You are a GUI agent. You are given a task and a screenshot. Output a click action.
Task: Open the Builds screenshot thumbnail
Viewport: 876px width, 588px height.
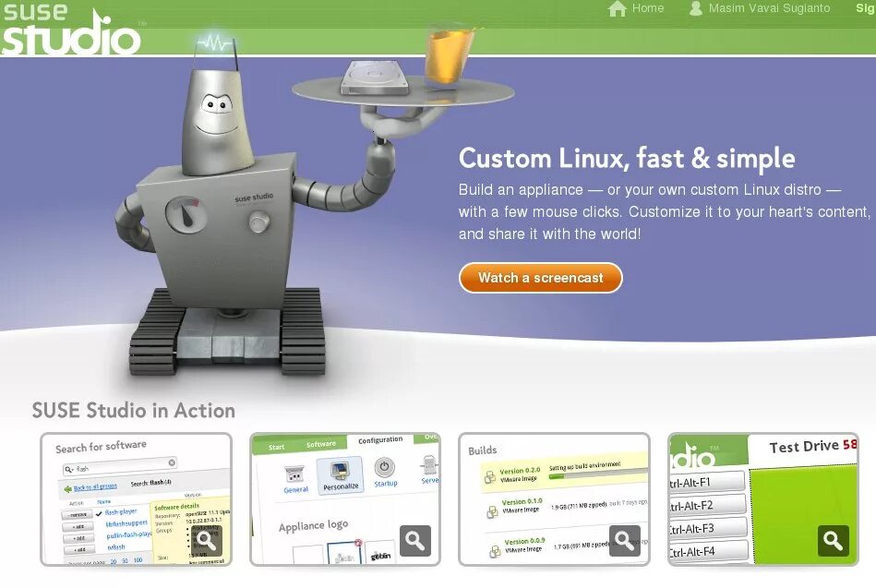[x=554, y=499]
